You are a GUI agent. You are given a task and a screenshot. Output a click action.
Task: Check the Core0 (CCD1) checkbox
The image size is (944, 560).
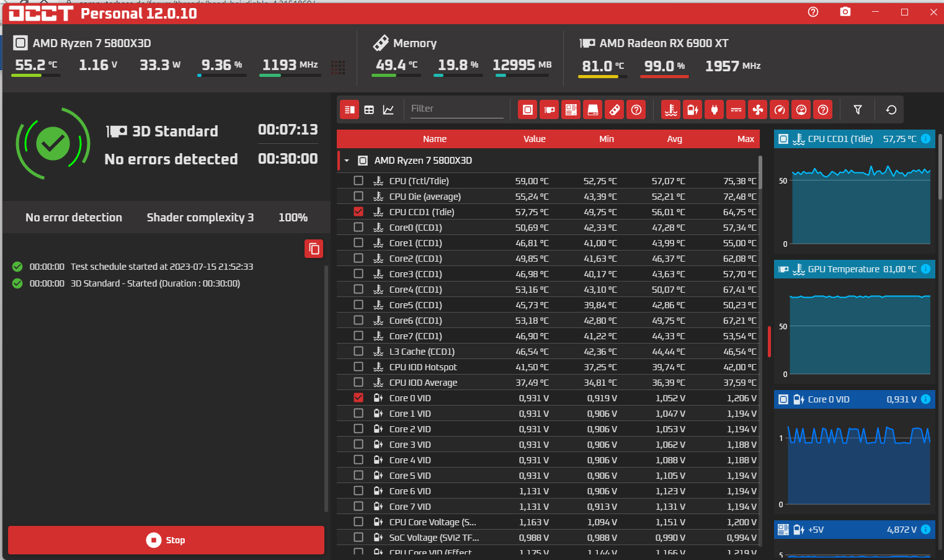coord(358,227)
